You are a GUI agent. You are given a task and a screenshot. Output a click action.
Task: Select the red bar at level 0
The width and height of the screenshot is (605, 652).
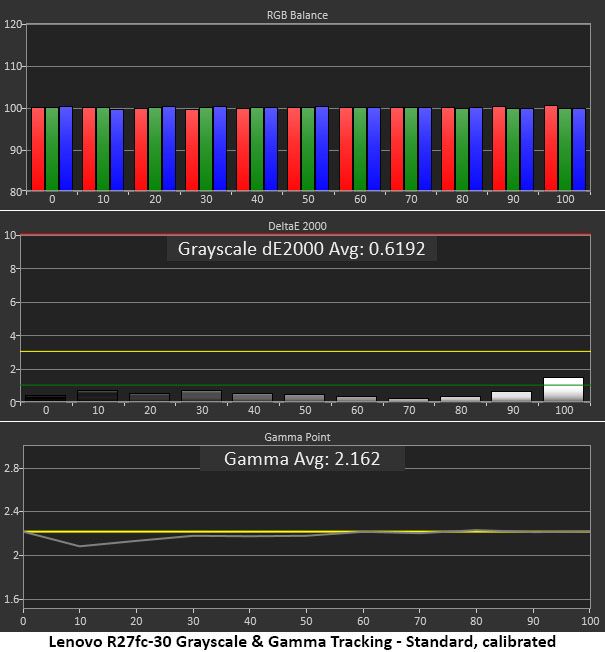pos(38,149)
